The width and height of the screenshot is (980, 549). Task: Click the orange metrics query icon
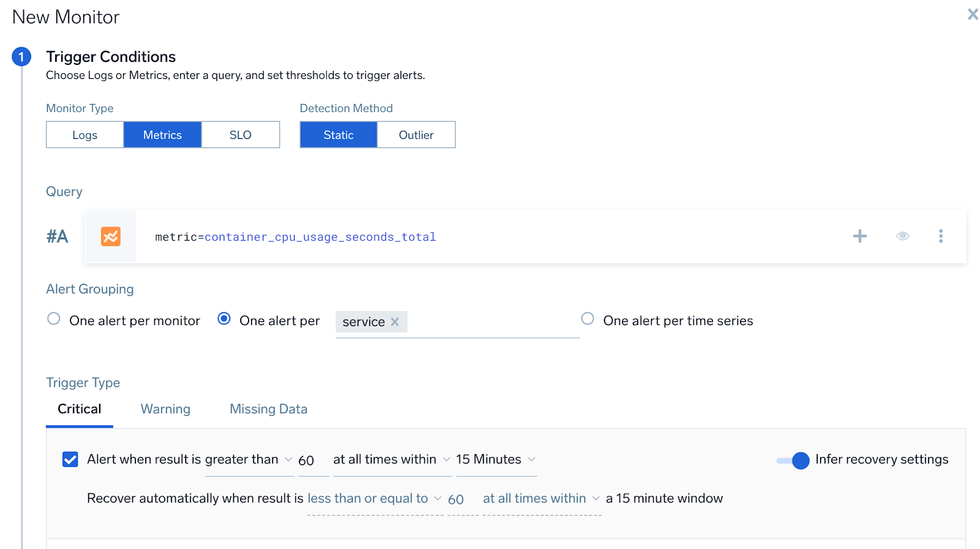point(111,236)
